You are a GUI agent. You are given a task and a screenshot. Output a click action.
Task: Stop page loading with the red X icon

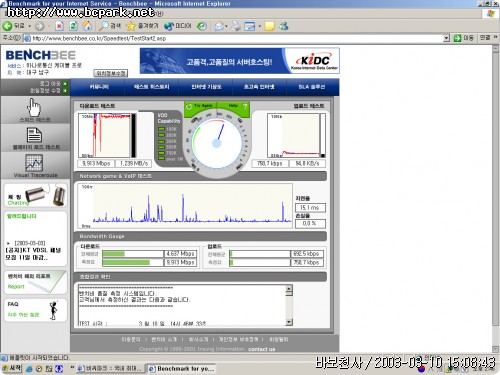[59, 26]
